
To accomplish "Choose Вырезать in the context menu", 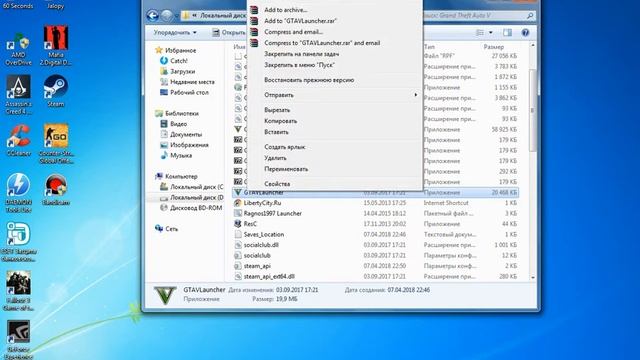I will 277,110.
